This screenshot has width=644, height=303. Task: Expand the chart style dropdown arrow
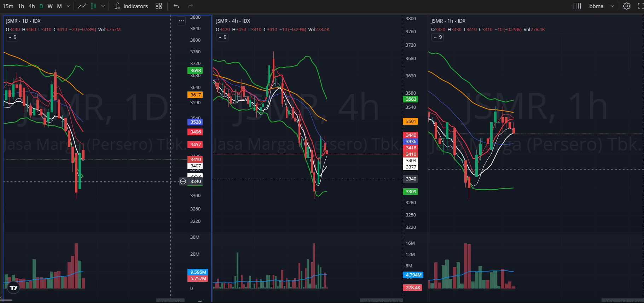(103, 6)
